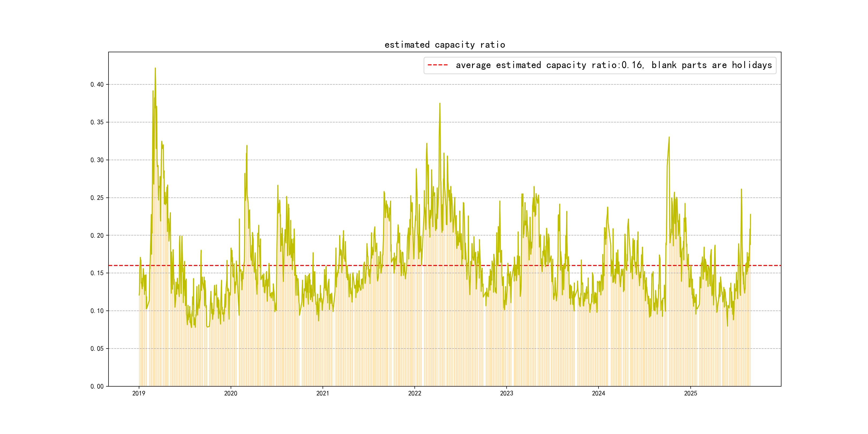The width and height of the screenshot is (868, 434).
Task: Click the 2020 x-axis tick label
Action: click(x=230, y=393)
